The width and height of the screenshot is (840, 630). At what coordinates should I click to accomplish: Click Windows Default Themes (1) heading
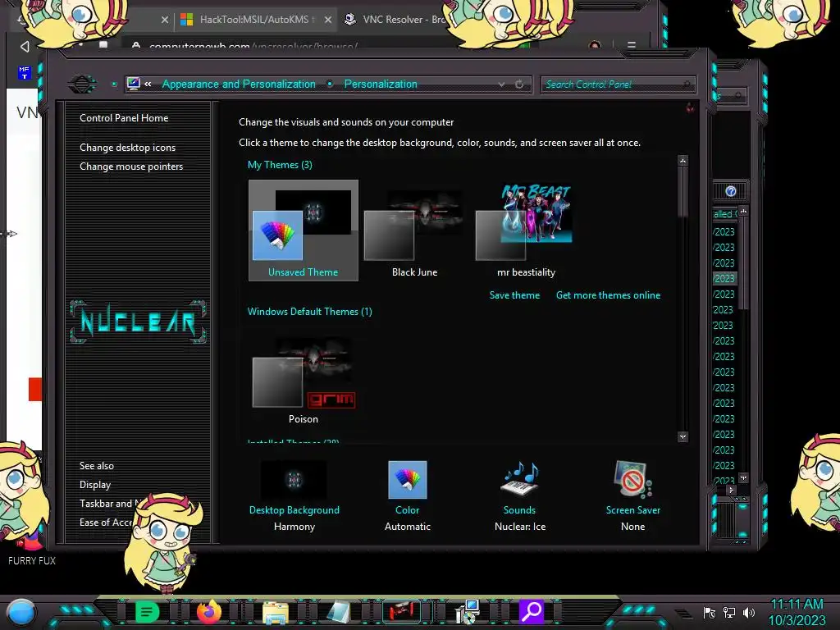309,312
